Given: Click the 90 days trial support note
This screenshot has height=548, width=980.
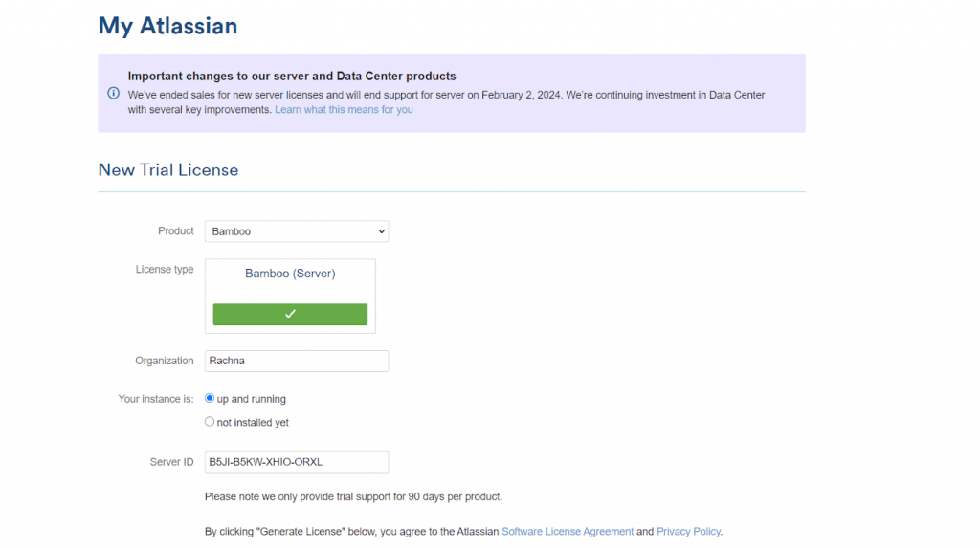Looking at the screenshot, I should 353,497.
